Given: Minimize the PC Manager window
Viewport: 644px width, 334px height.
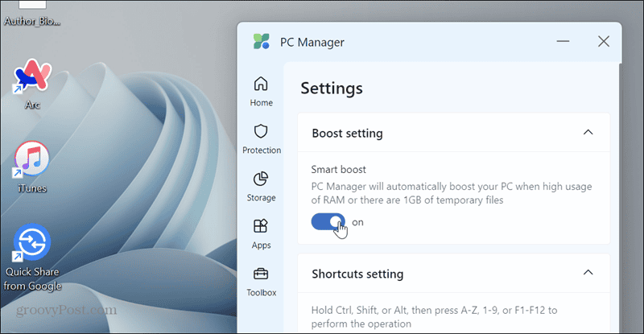Looking at the screenshot, I should (x=563, y=41).
